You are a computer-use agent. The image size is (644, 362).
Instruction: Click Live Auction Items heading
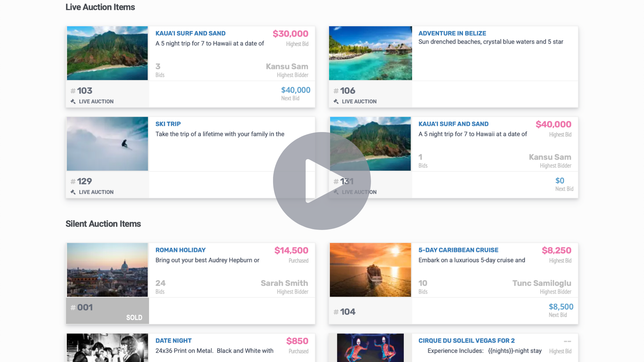click(100, 7)
